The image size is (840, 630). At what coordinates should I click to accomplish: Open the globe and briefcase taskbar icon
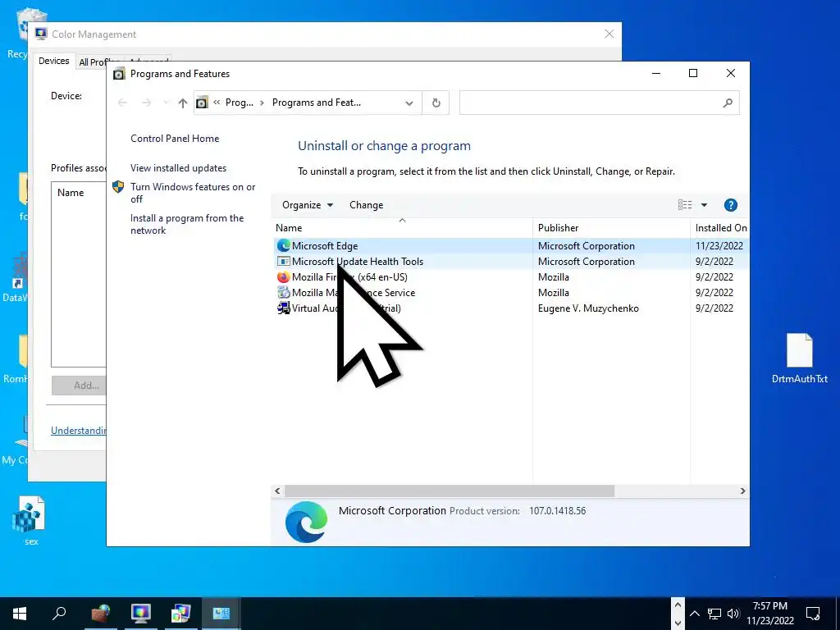pos(100,614)
